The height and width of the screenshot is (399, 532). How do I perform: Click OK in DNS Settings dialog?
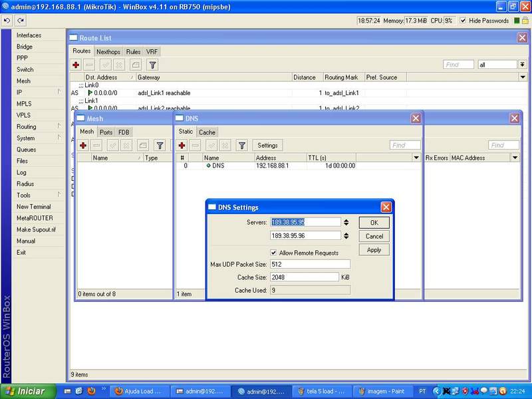[374, 223]
